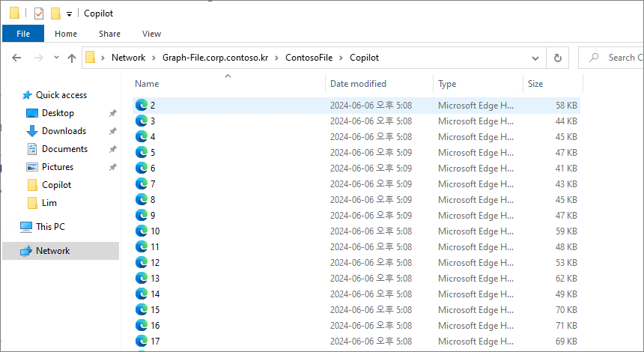This screenshot has width=644, height=352.
Task: Open Pictures in navigation pane
Action: pyautogui.click(x=58, y=167)
